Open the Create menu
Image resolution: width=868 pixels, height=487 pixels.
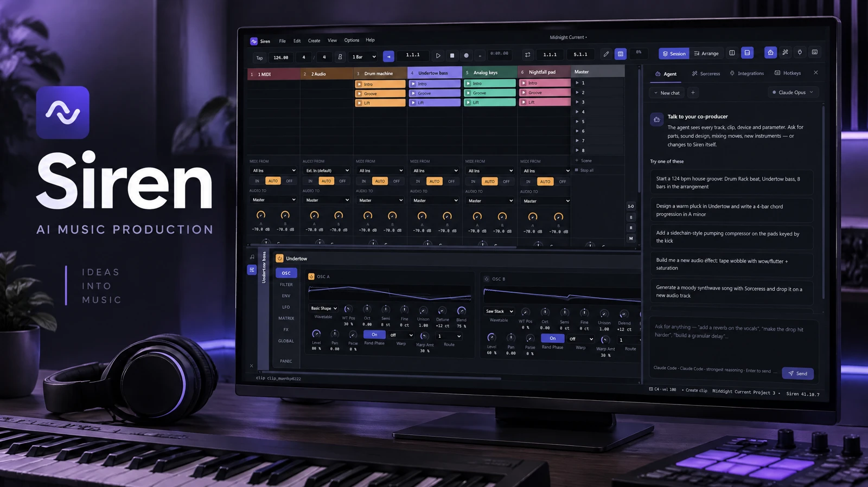pyautogui.click(x=314, y=41)
